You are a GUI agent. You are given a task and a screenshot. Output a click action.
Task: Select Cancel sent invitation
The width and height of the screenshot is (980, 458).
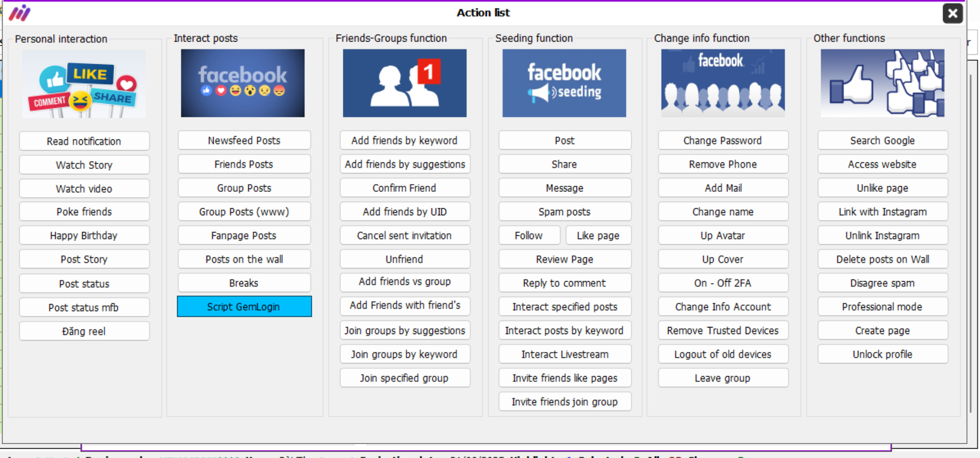(x=404, y=236)
